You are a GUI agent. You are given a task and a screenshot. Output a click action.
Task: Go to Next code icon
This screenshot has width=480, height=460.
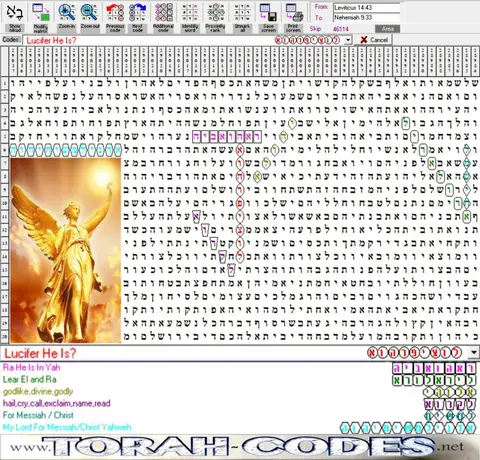click(x=138, y=12)
